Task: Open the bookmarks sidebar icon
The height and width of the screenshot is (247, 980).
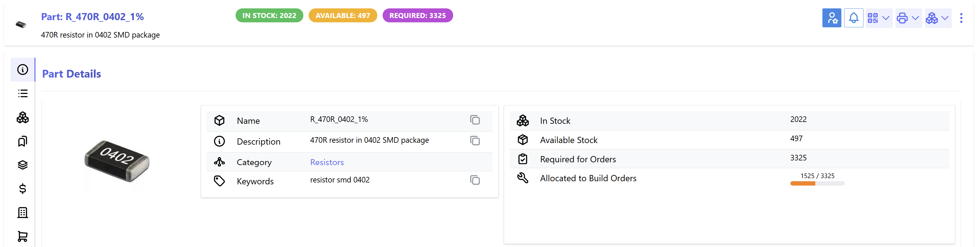Action: pyautogui.click(x=23, y=141)
